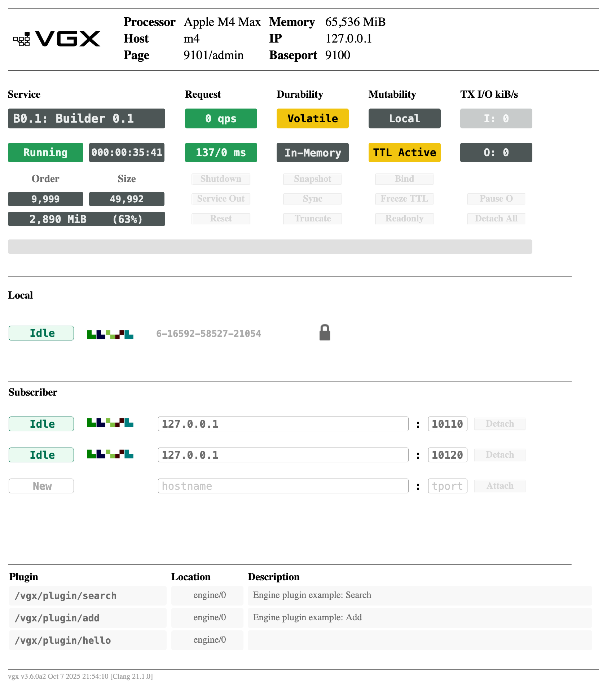Detach subscriber on port 10120
The width and height of the screenshot is (607, 700).
[x=500, y=455]
